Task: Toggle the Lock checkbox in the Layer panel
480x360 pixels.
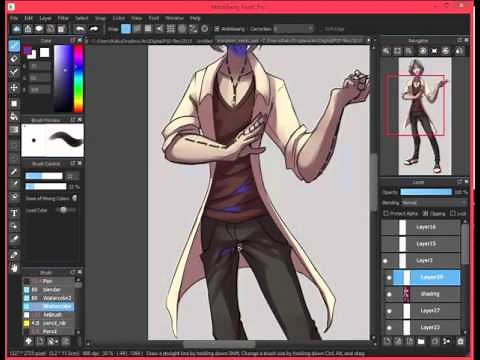Action: 453,213
